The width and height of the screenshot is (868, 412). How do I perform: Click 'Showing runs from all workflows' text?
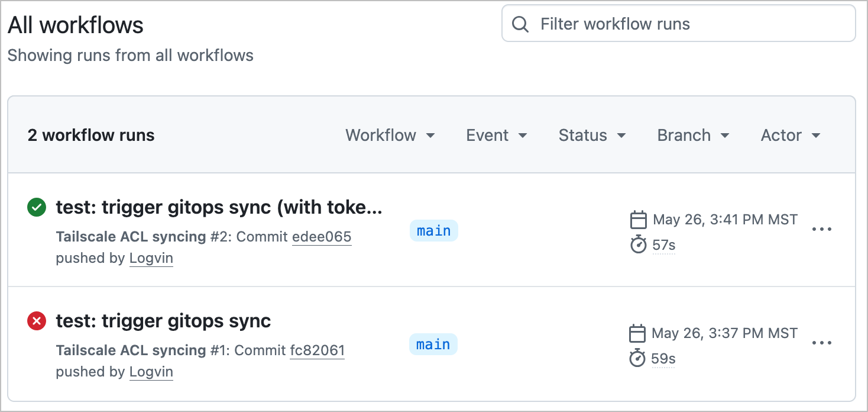[131, 56]
